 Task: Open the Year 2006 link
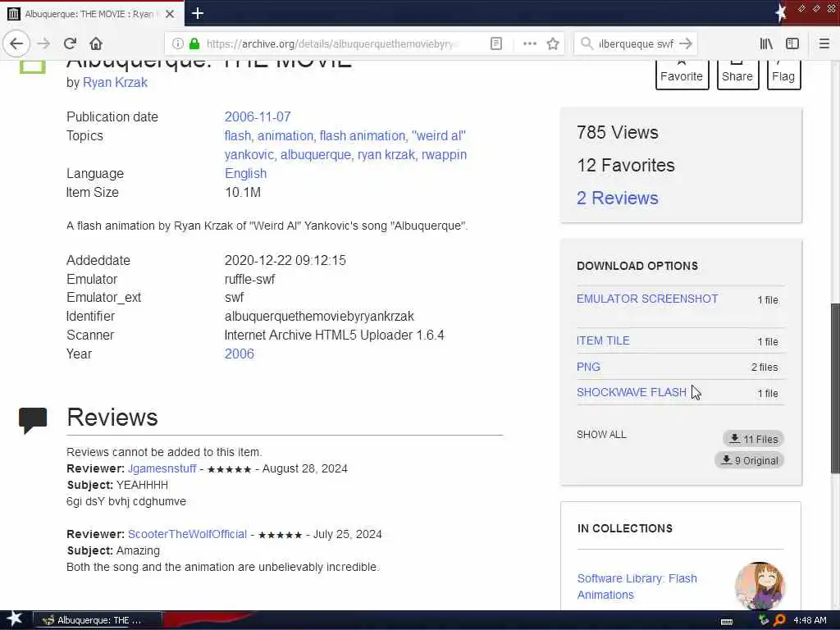239,354
